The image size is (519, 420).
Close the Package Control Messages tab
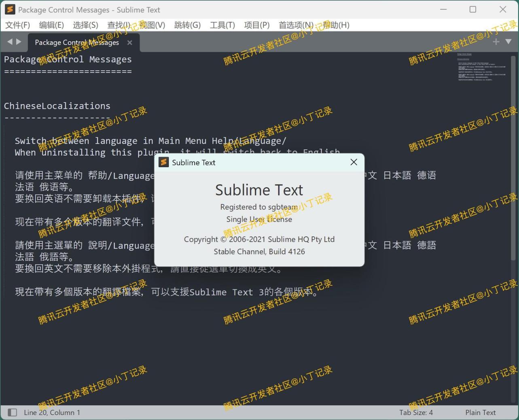(129, 42)
